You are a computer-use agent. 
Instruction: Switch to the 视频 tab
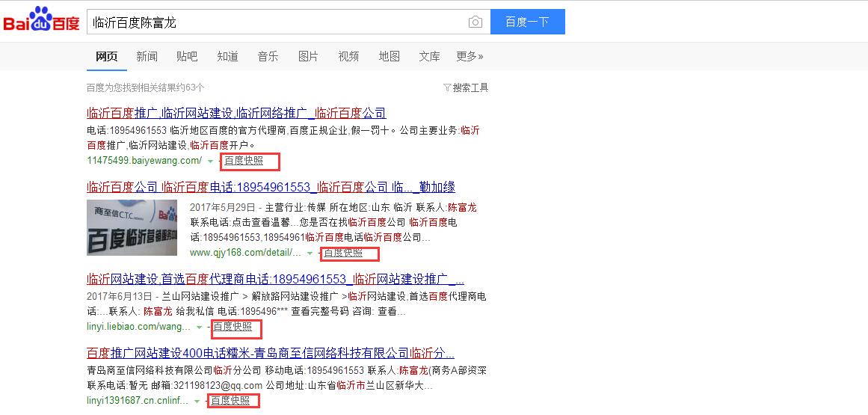click(x=348, y=56)
